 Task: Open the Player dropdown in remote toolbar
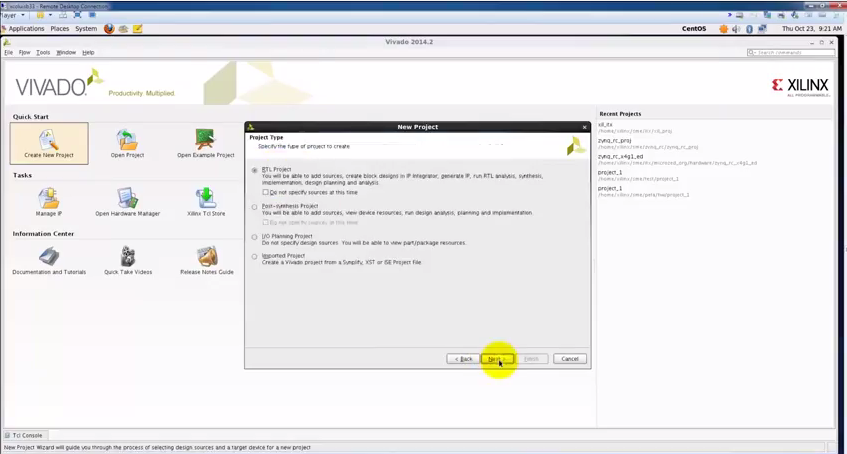12,15
